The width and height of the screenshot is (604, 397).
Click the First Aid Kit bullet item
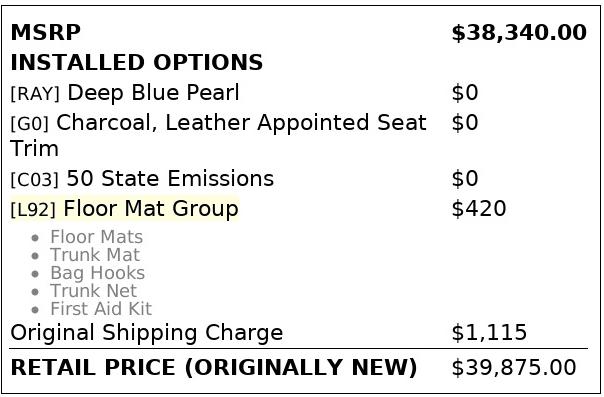pyautogui.click(x=101, y=309)
